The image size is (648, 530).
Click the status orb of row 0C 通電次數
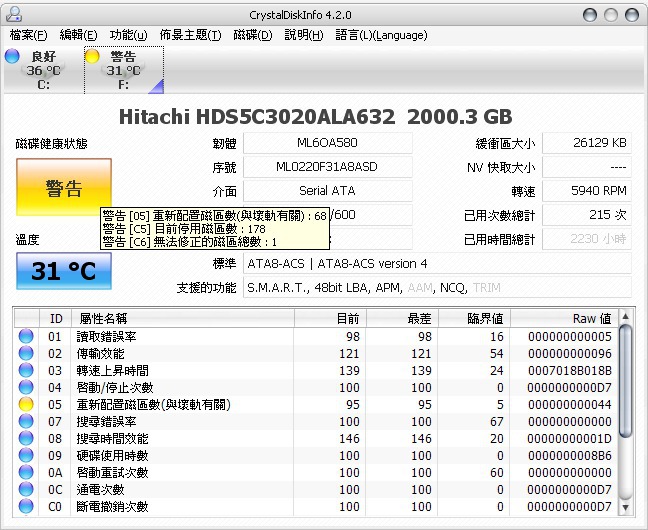click(26, 489)
